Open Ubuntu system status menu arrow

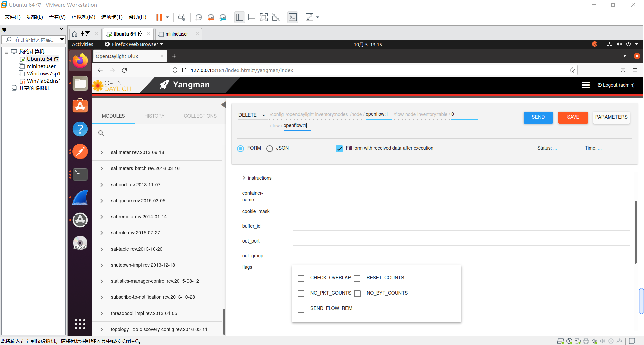coord(636,44)
